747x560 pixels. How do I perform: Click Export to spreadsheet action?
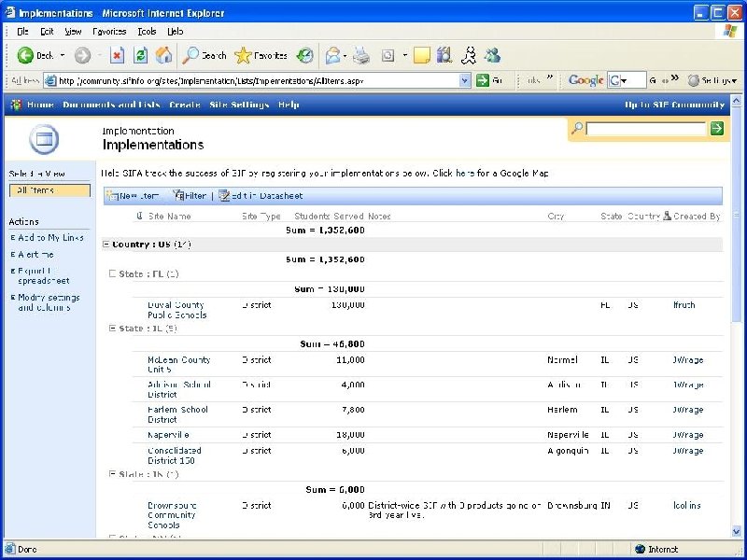(x=43, y=275)
